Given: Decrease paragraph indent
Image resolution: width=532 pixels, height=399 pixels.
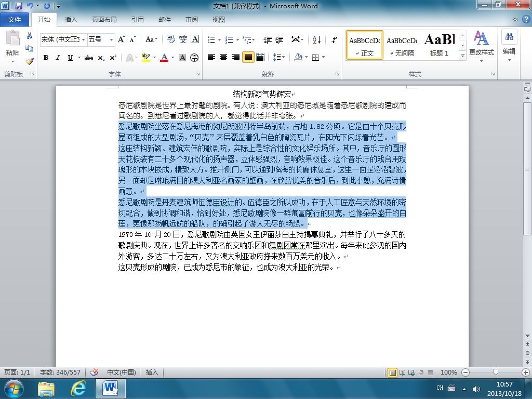Looking at the screenshot, I should (x=268, y=39).
